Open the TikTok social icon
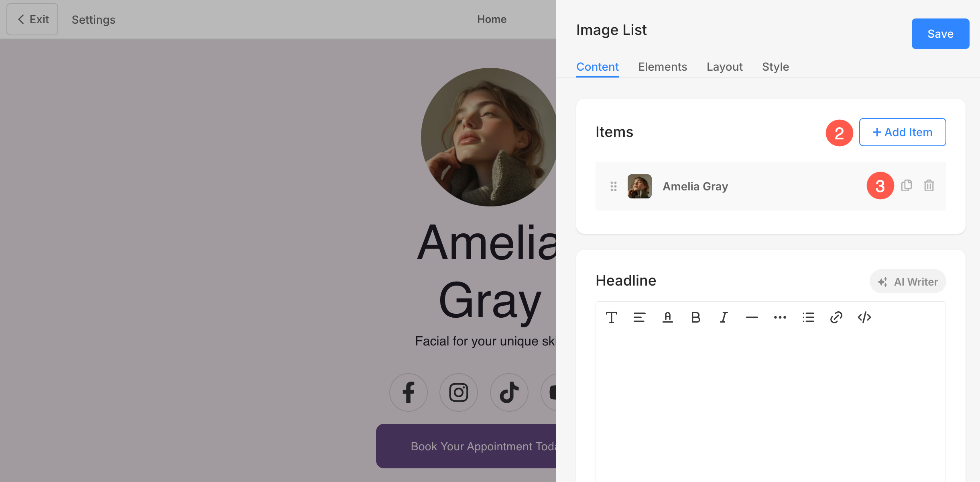 (509, 392)
